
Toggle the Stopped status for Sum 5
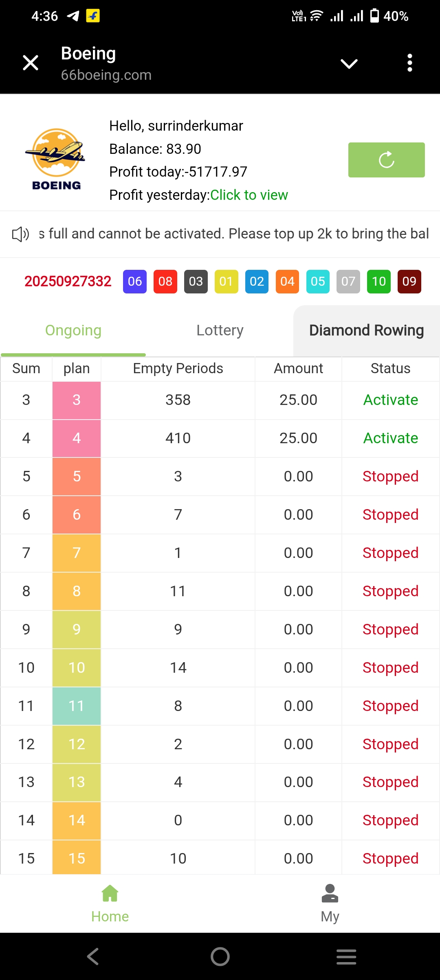coord(390,477)
